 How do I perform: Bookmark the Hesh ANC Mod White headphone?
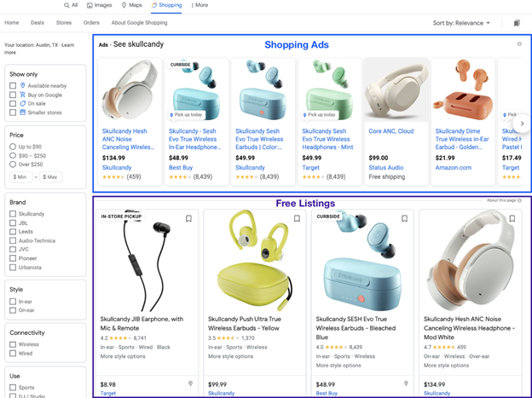(x=512, y=218)
